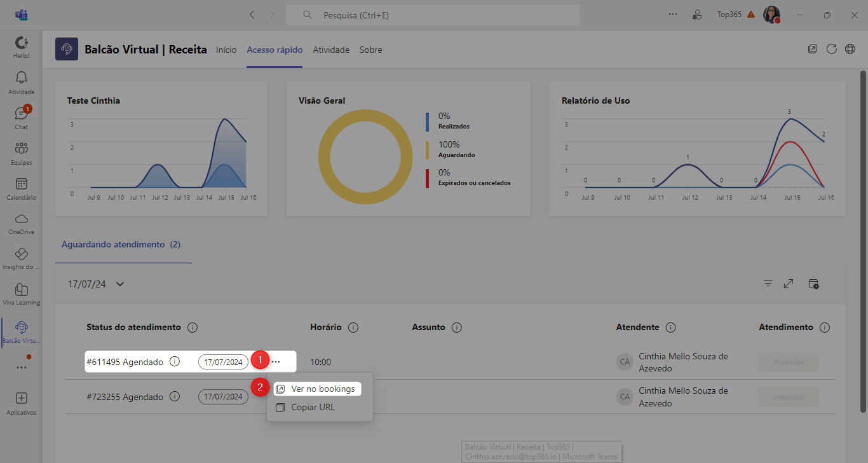Click CA avatar in the #611495 row
This screenshot has width=868, height=463.
coord(625,362)
